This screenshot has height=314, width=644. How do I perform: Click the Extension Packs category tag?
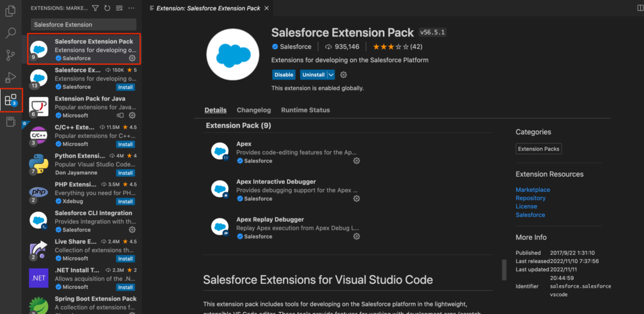[x=538, y=149]
